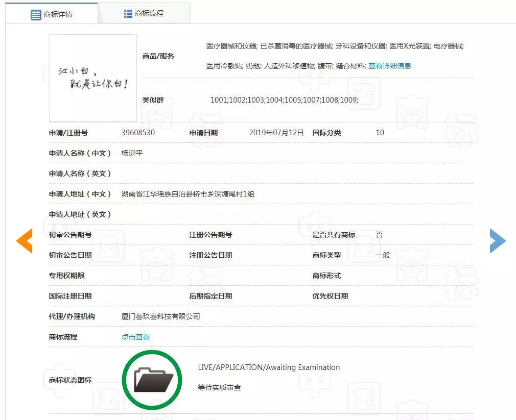
Task: Select similar group codes 1001;1002;1003
Action: click(x=238, y=100)
